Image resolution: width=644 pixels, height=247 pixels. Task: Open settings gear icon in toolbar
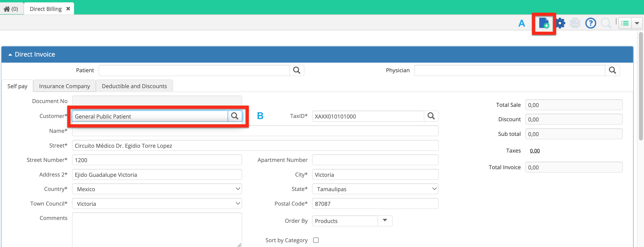[561, 23]
